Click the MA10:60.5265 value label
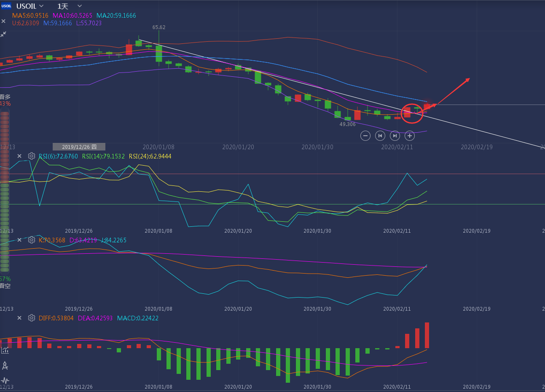Image resolution: width=545 pixels, height=392 pixels. click(x=72, y=16)
